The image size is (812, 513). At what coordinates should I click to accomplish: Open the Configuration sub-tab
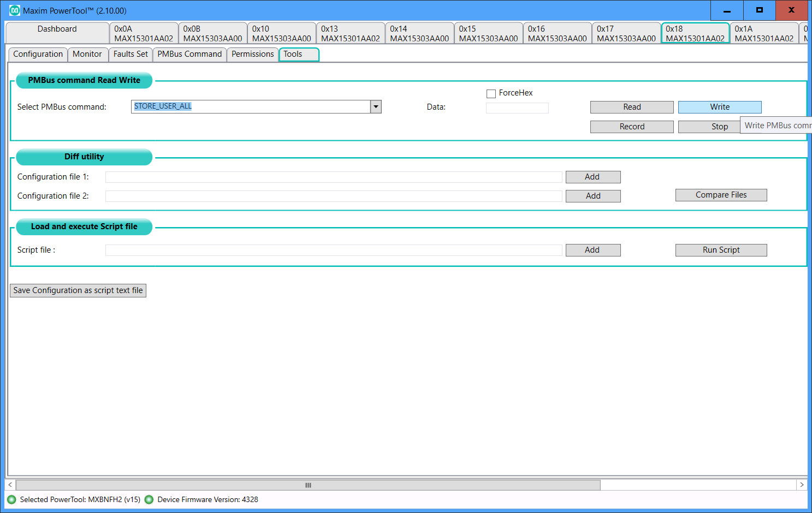38,54
